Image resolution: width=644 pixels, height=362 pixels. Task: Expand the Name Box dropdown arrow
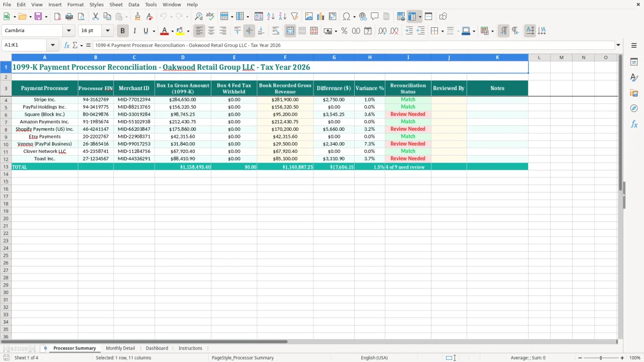tap(53, 46)
